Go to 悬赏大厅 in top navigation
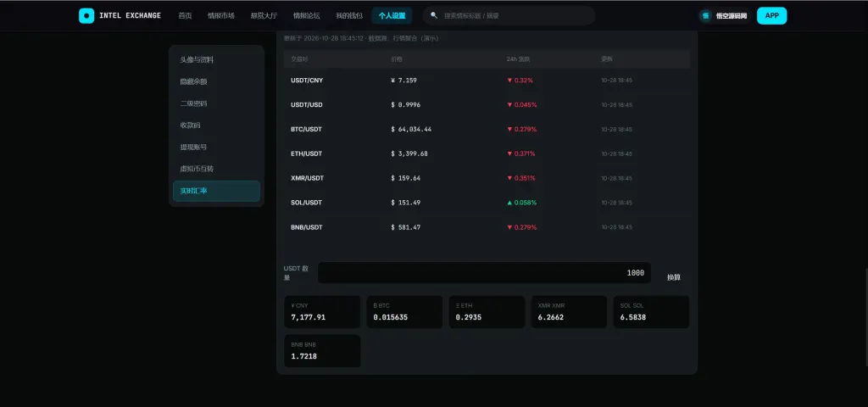Screen dimensions: 868x407 coord(264,15)
